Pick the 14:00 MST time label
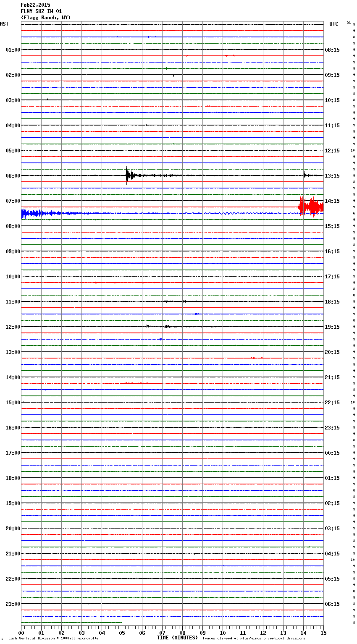The height and width of the screenshot is (644, 357). coord(13,377)
